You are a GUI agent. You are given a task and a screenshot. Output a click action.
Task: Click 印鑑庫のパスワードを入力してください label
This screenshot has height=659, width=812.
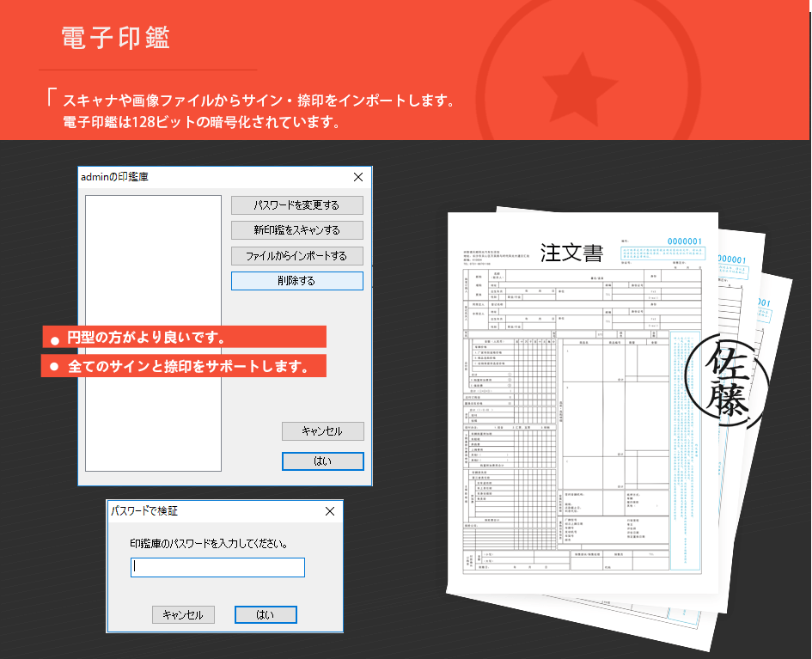(x=209, y=544)
